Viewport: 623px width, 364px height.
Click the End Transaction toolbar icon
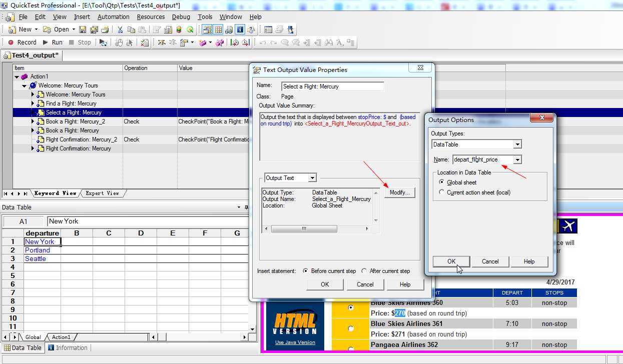point(245,42)
